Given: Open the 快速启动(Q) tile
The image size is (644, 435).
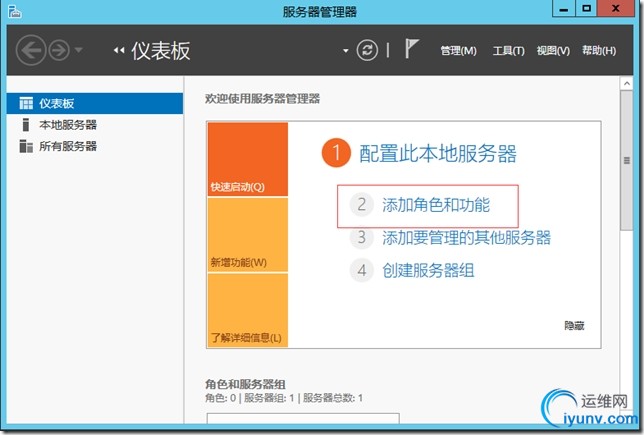Looking at the screenshot, I should coord(248,159).
